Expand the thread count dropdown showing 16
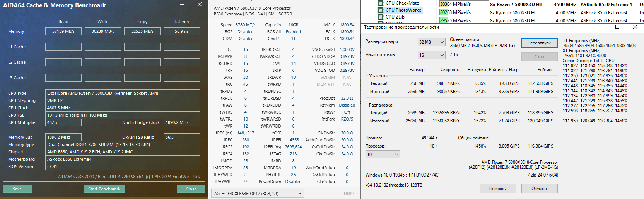 point(432,55)
